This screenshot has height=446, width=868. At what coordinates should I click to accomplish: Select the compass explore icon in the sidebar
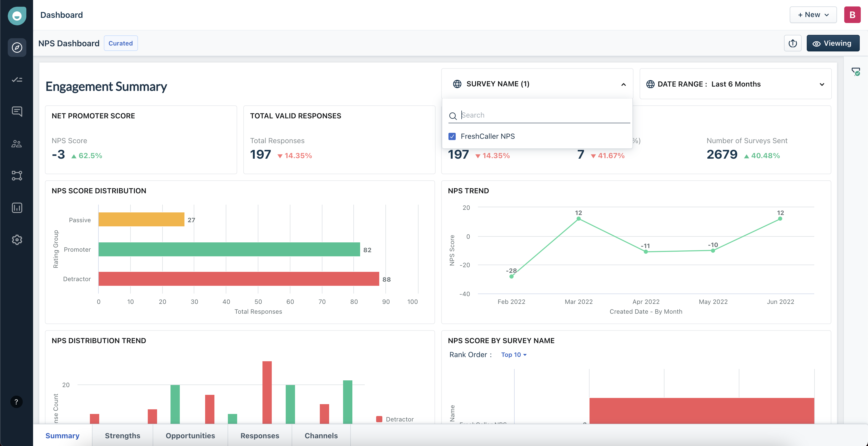[17, 47]
